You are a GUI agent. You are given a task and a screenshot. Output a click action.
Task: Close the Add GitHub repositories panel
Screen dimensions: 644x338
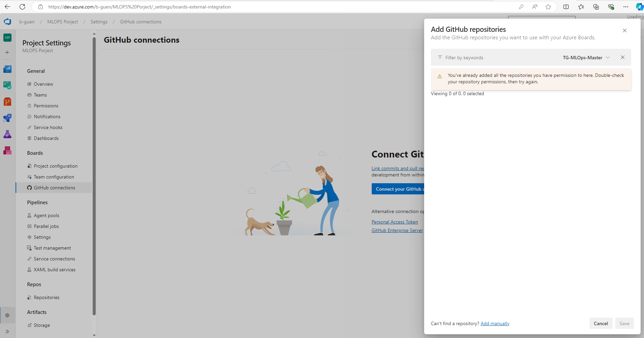coord(625,30)
